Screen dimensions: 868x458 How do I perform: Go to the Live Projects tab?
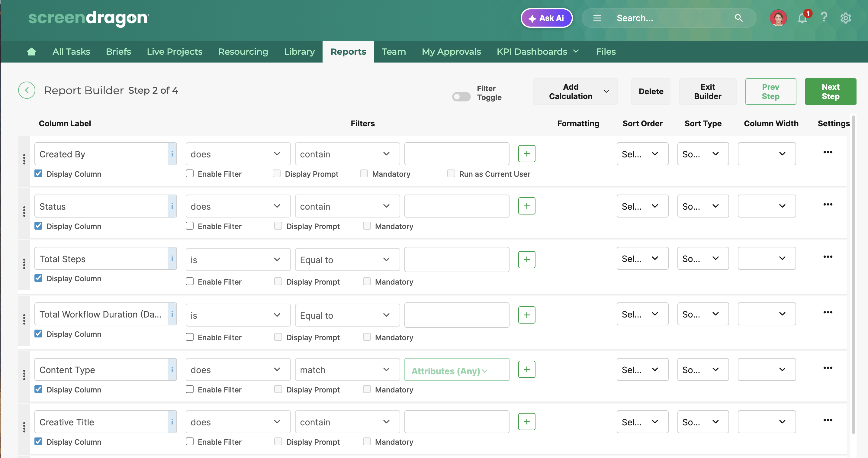click(174, 52)
